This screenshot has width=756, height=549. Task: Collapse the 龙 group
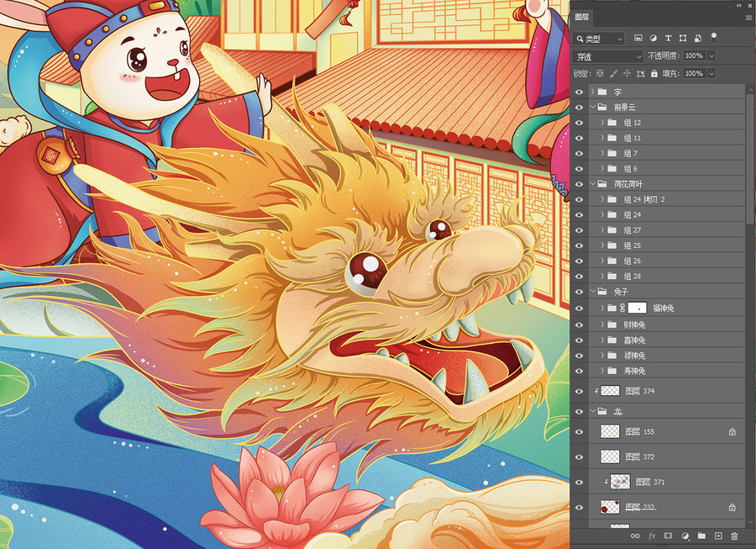point(592,411)
